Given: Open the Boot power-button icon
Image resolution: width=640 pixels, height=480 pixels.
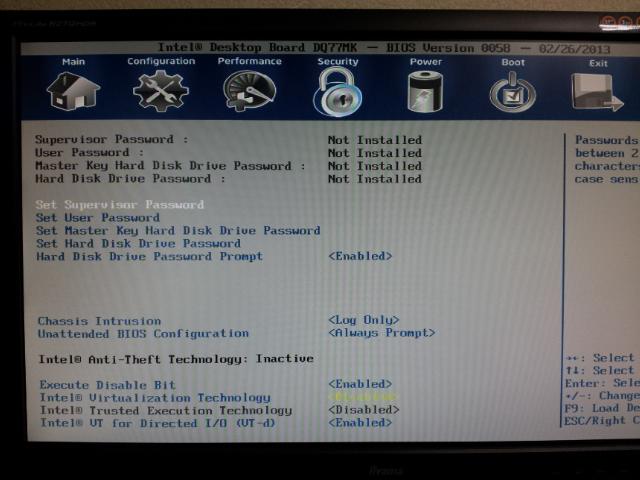Looking at the screenshot, I should pos(513,92).
